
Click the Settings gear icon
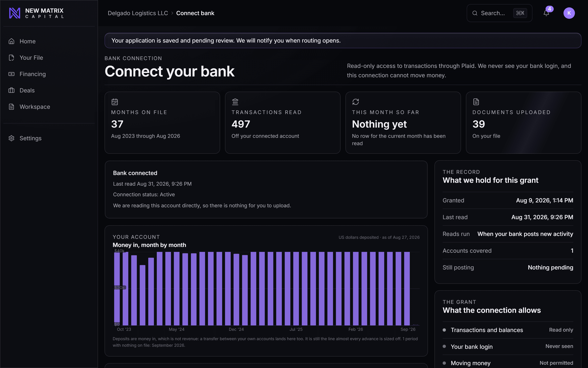pyautogui.click(x=11, y=138)
